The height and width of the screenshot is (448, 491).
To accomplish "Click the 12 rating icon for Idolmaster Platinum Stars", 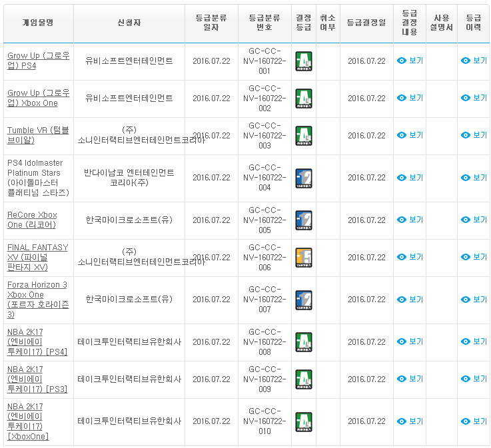I will coord(303,178).
